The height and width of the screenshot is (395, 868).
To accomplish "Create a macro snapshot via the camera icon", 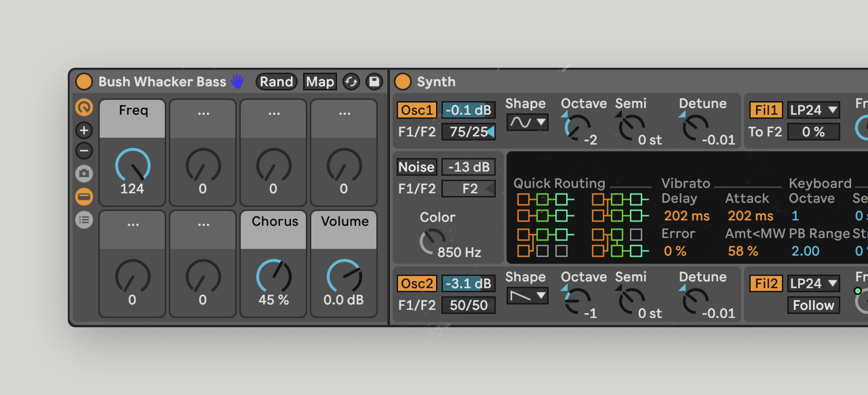I will click(84, 174).
